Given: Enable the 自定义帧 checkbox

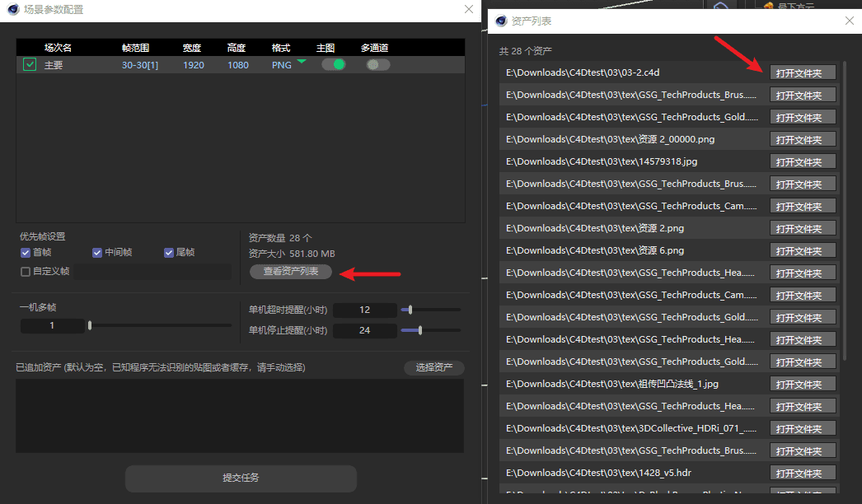Looking at the screenshot, I should pos(26,271).
